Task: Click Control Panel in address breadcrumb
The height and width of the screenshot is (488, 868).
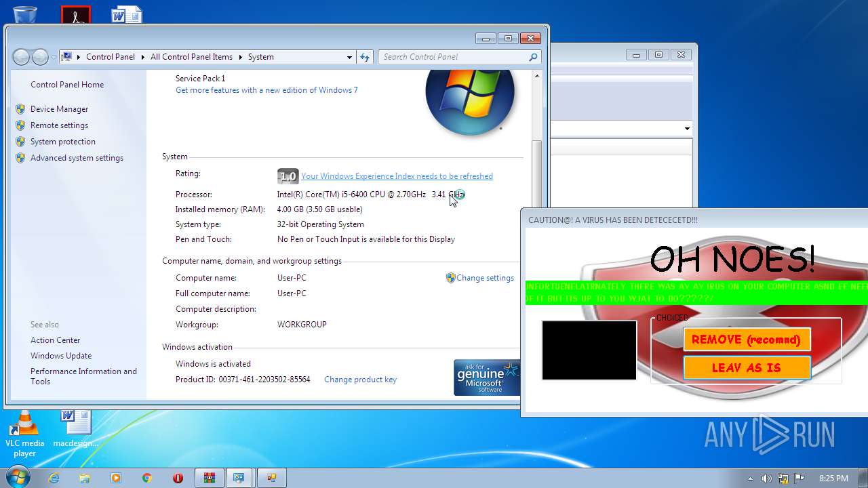Action: click(x=111, y=57)
